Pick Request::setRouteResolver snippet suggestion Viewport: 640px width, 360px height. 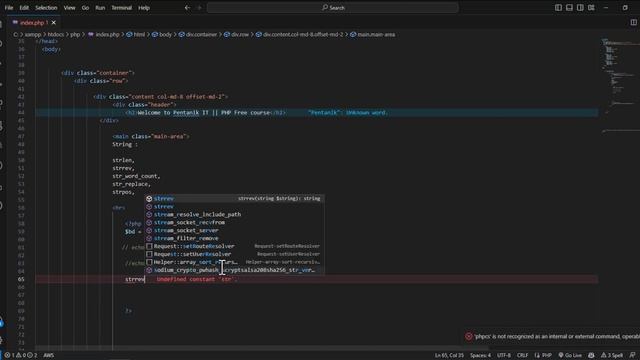(235, 246)
